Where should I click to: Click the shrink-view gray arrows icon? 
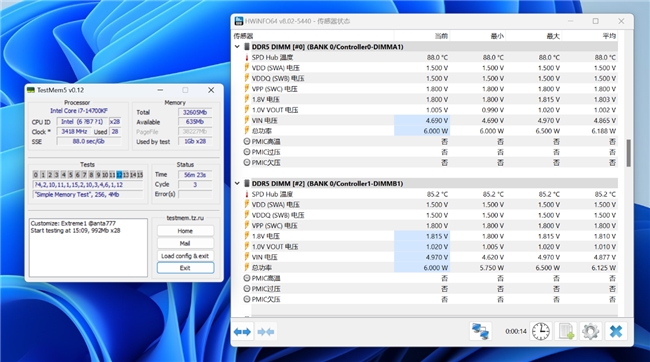pos(266,332)
